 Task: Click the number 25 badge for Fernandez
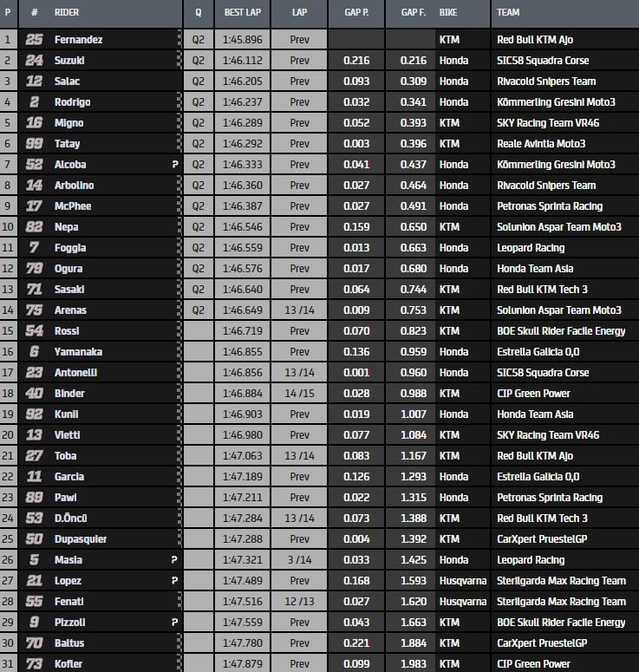click(33, 40)
